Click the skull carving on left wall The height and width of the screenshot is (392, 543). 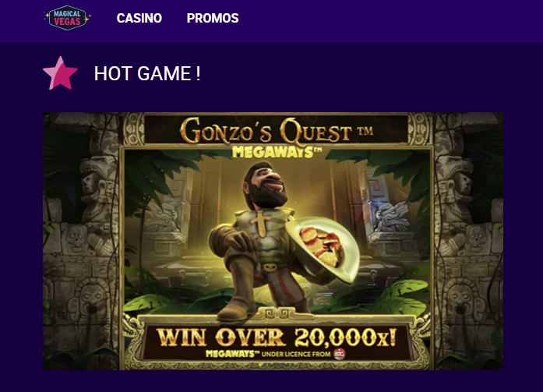(76, 239)
